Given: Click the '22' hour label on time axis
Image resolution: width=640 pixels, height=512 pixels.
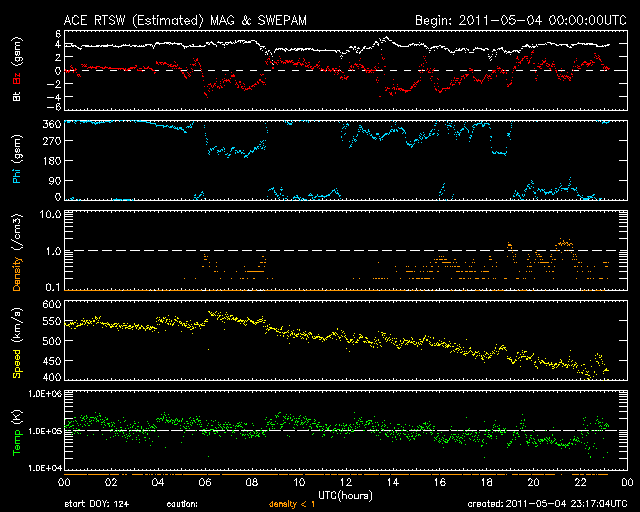Looking at the screenshot, I should point(580,483).
